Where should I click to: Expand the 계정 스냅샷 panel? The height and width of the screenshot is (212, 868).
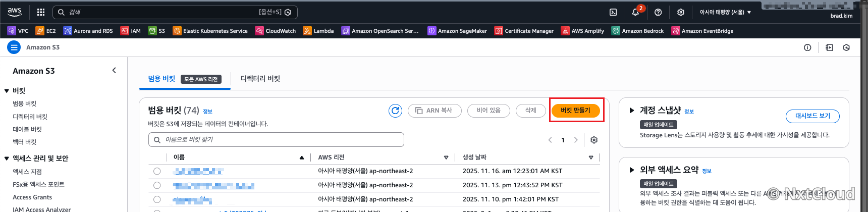(631, 110)
